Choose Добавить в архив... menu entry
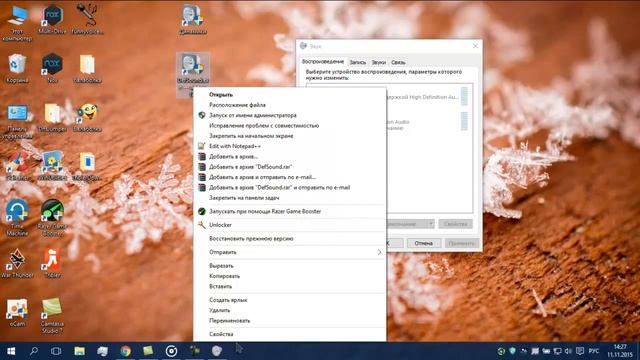 point(290,156)
